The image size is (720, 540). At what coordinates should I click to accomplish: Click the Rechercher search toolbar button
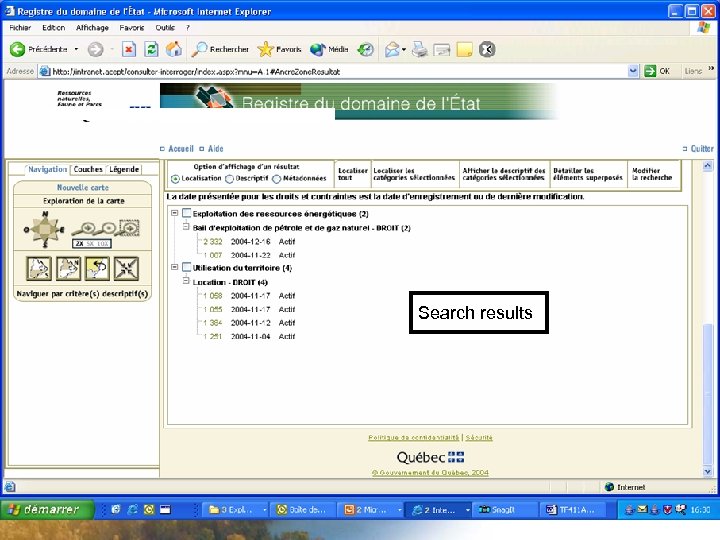click(220, 49)
